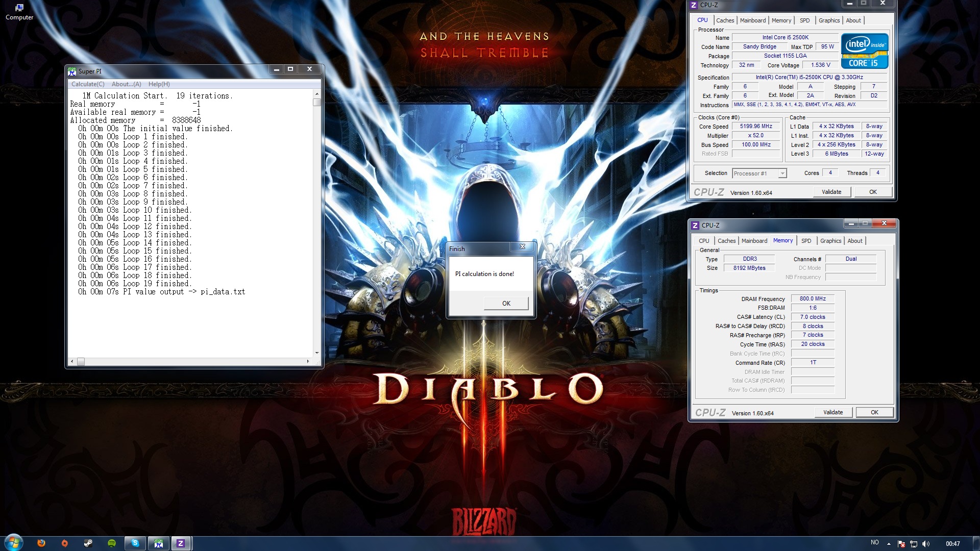
Task: Click the Memory CPU-Z window title icon
Action: point(695,225)
